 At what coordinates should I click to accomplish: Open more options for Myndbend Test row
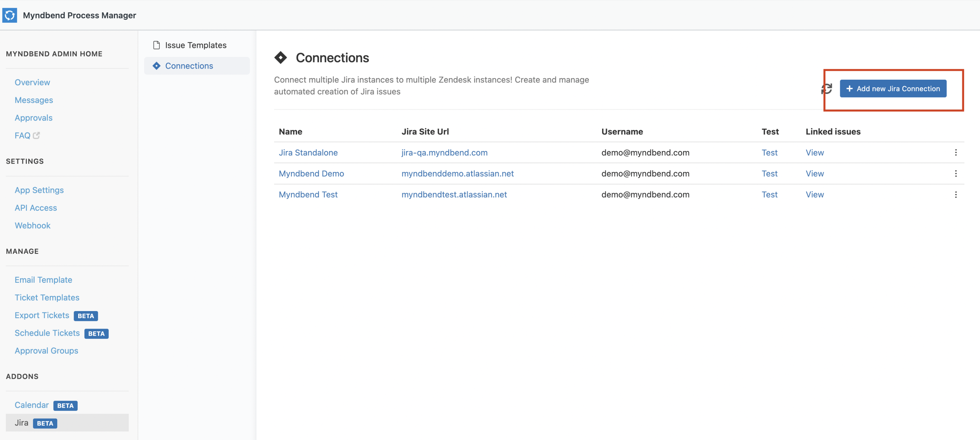point(956,194)
